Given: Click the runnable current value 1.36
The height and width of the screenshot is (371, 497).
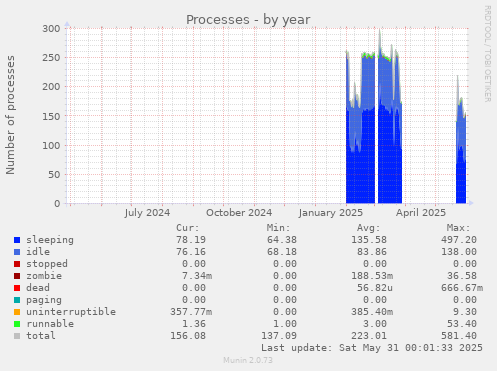Looking at the screenshot, I should [194, 324].
